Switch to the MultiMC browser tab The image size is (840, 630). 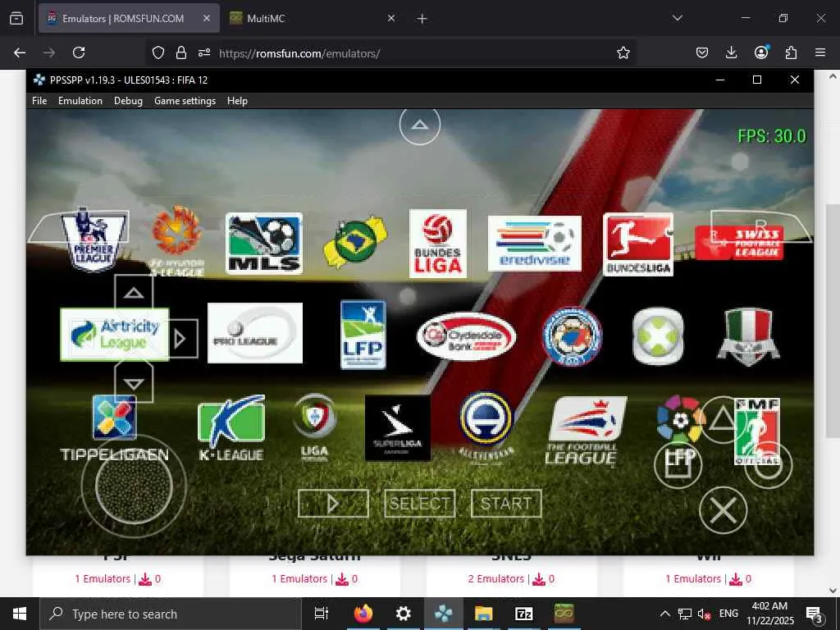(312, 18)
